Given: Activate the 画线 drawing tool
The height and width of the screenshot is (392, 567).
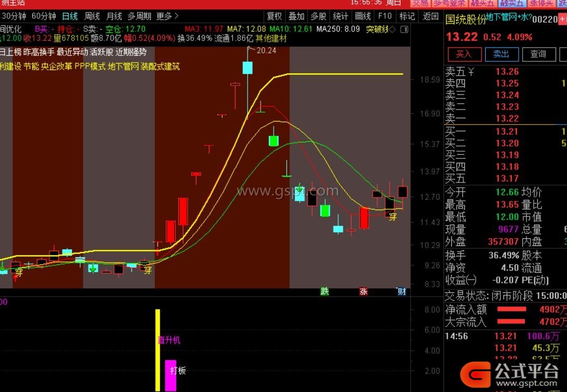Looking at the screenshot, I should coord(363,16).
